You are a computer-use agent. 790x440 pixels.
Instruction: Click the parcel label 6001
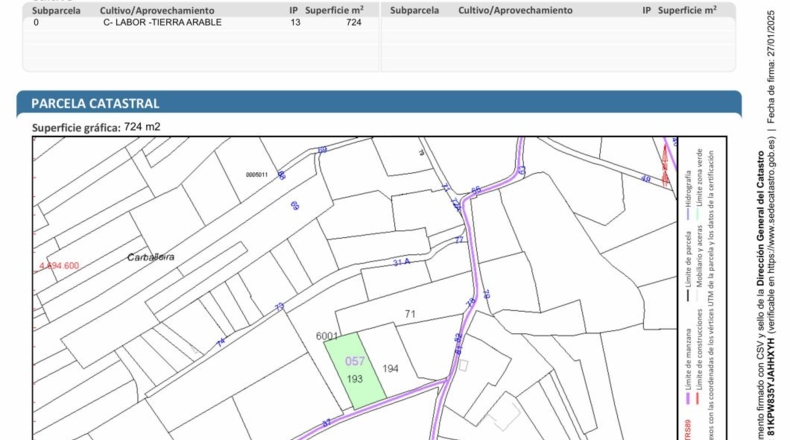pos(326,336)
